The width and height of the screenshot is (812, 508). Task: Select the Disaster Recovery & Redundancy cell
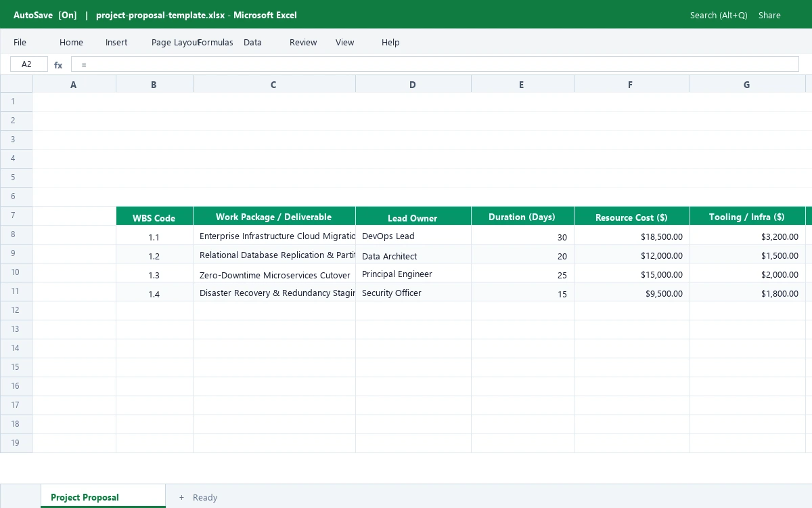274,292
